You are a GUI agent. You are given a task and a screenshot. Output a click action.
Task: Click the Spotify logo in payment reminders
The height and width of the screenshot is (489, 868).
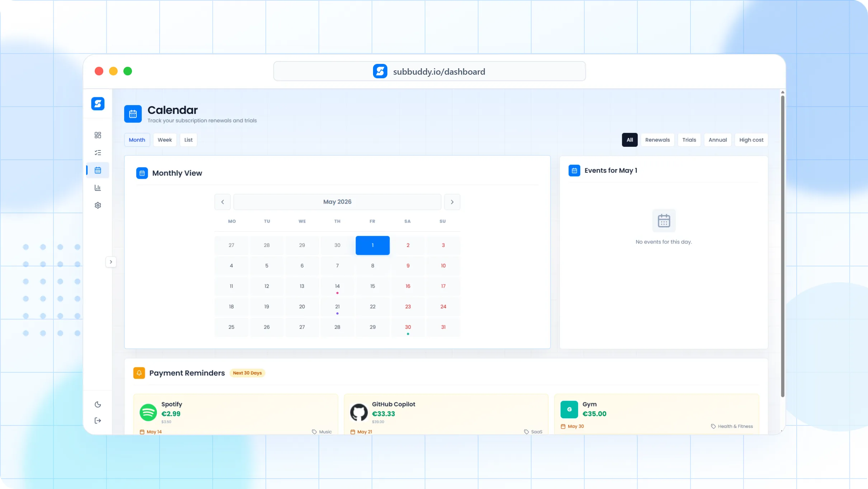(148, 413)
